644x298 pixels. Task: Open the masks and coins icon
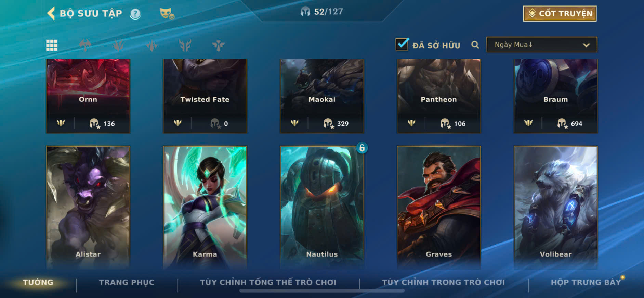click(167, 14)
